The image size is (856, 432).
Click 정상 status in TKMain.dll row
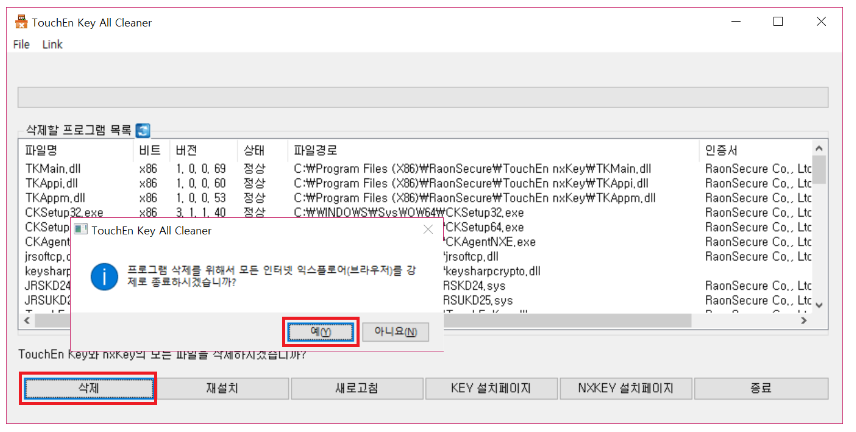[x=254, y=169]
